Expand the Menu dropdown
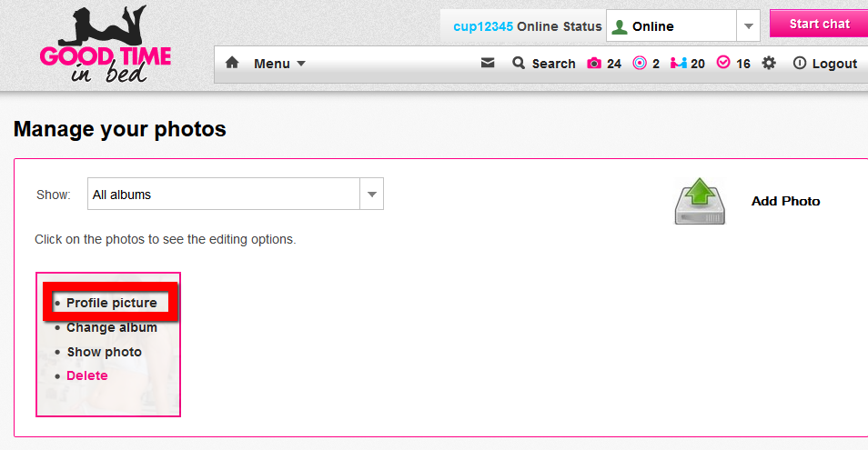868x450 pixels. (279, 64)
